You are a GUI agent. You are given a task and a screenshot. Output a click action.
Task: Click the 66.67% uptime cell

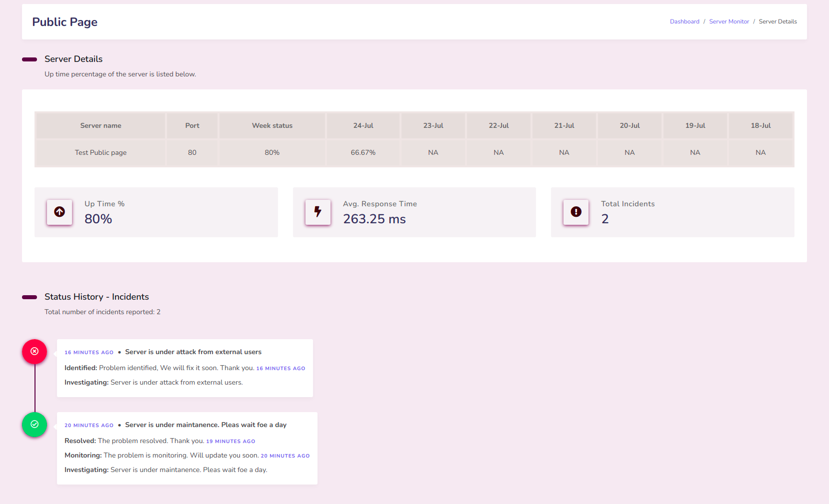tap(363, 152)
